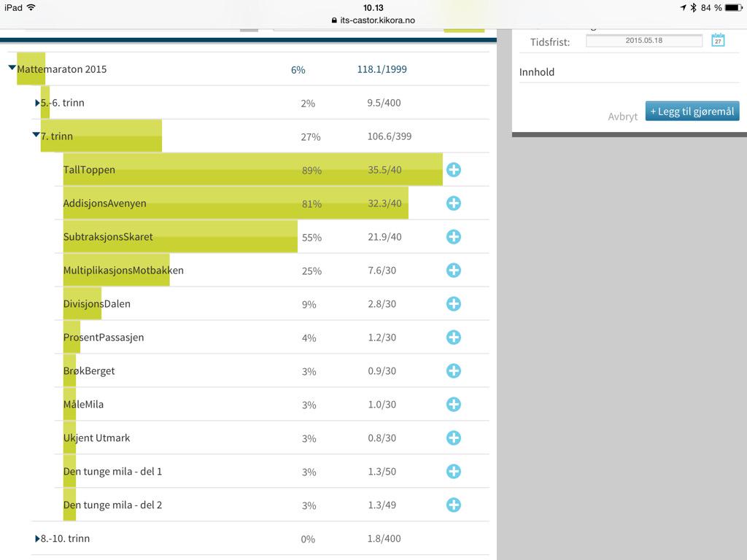
Task: Tap the iPad battery indicator
Action: click(x=733, y=7)
